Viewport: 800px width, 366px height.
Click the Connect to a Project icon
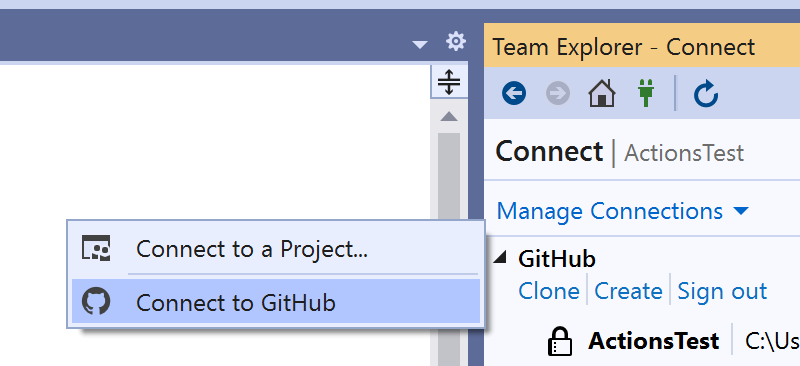(96, 248)
